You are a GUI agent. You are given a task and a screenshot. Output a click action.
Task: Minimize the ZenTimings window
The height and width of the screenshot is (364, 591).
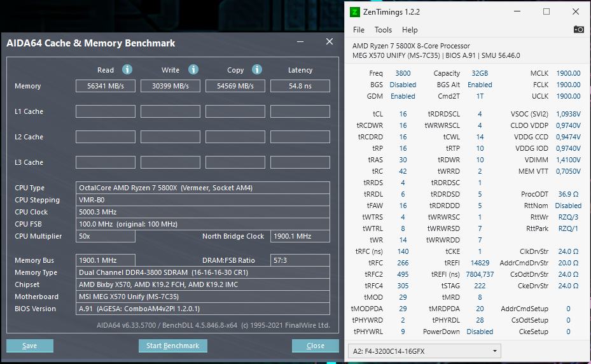(517, 11)
